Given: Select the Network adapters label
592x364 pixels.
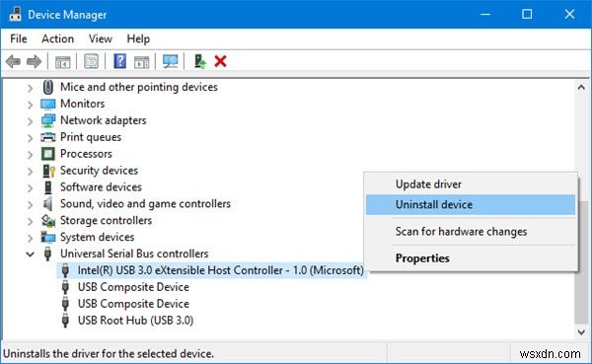Looking at the screenshot, I should tap(103, 120).
